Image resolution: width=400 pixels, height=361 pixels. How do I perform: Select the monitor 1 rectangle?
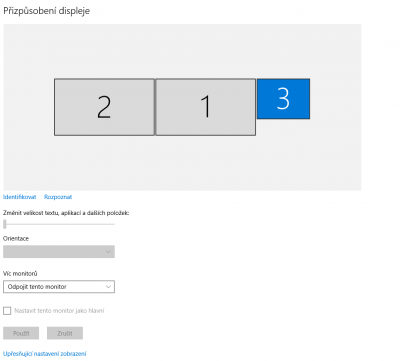pyautogui.click(x=206, y=107)
